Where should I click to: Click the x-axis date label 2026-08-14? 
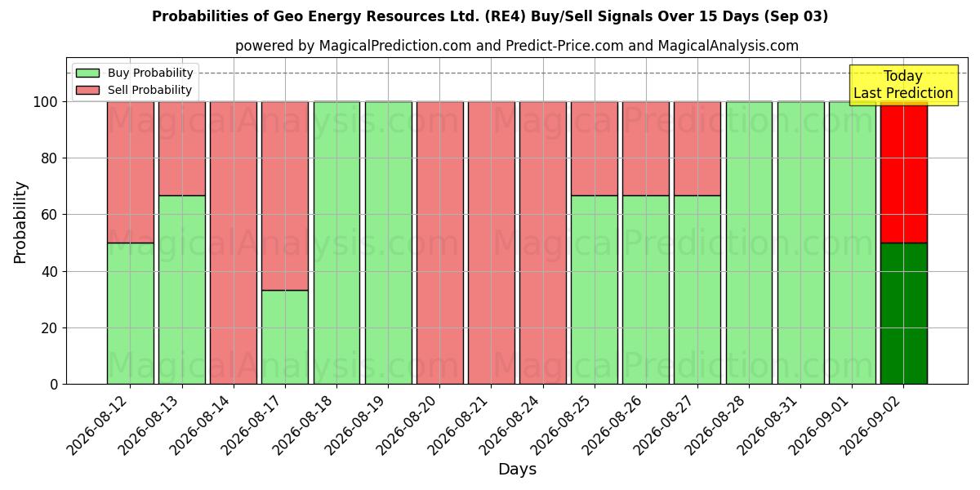(203, 424)
